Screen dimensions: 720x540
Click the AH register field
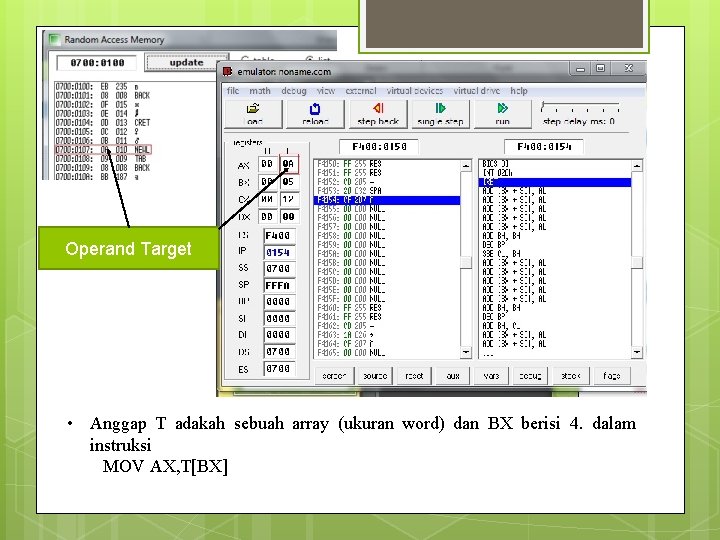268,164
